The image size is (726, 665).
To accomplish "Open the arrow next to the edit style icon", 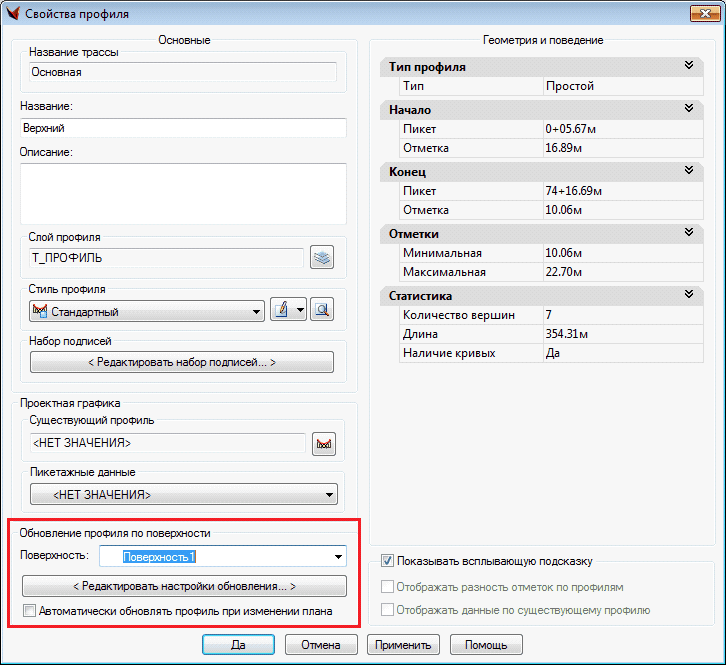I will click(301, 311).
